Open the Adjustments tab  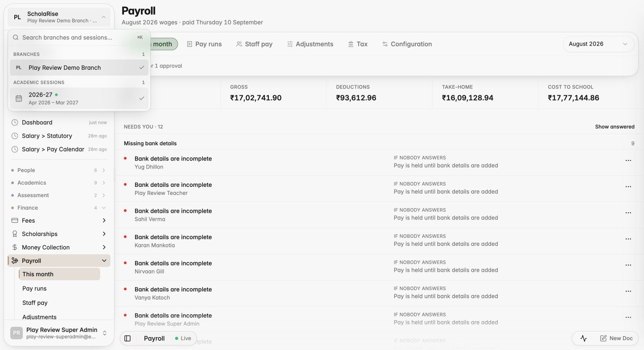[310, 44]
